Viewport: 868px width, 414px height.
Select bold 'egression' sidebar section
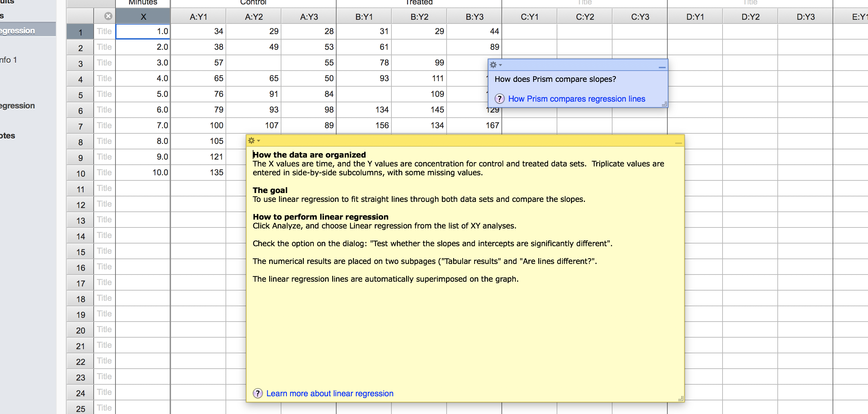(17, 106)
